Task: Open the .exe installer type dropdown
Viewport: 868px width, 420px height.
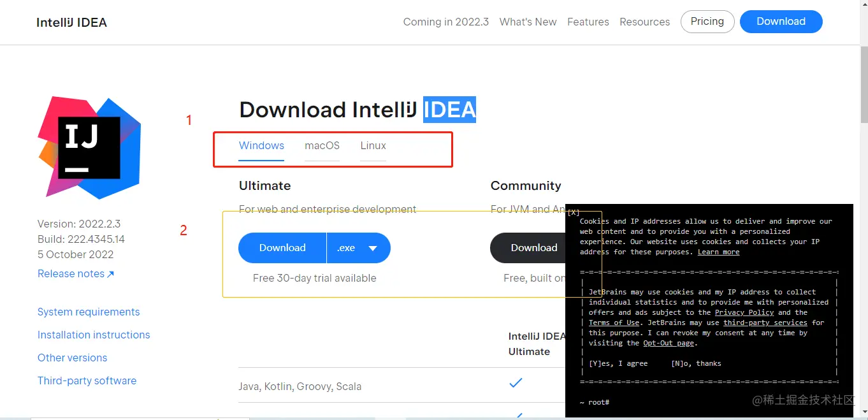Action: pyautogui.click(x=359, y=248)
